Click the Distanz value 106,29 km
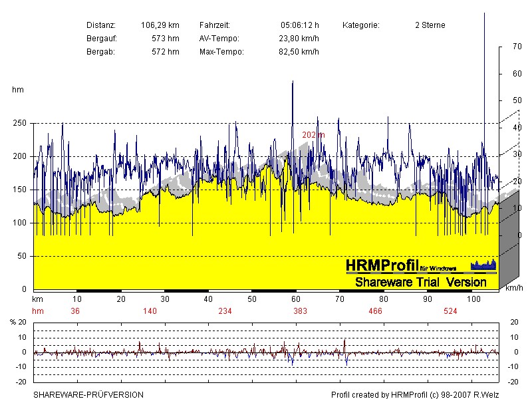Screen dimensions: 532x399 160,25
